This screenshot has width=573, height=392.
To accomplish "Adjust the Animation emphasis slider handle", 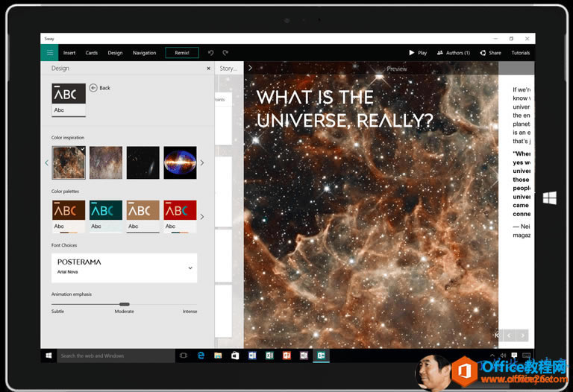I will (x=125, y=304).
